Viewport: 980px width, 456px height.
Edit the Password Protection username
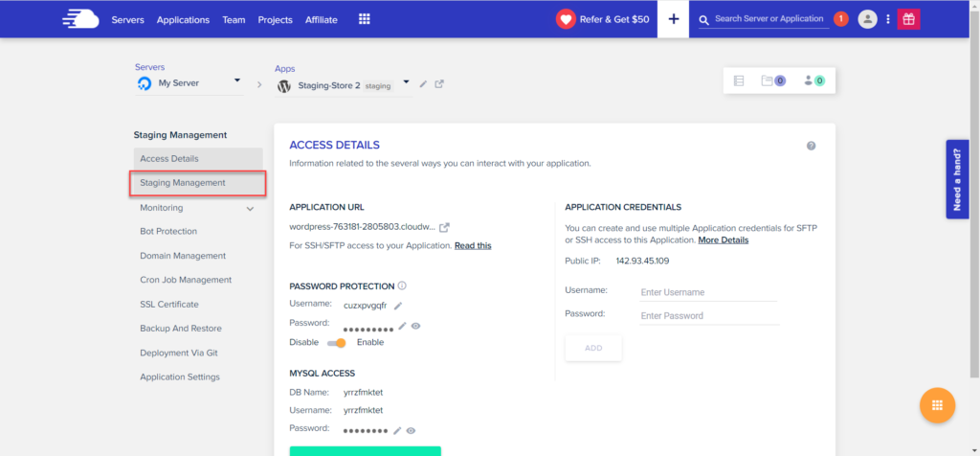(398, 306)
